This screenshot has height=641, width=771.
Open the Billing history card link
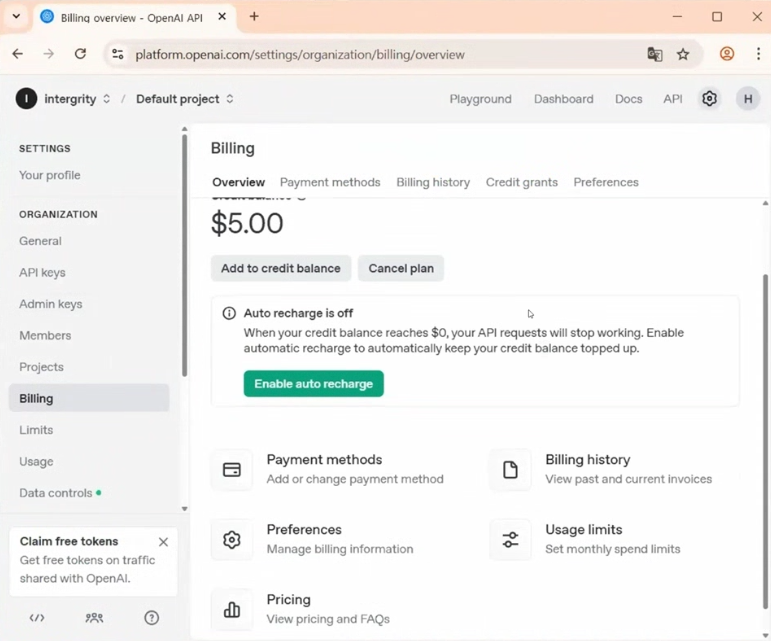(601, 469)
